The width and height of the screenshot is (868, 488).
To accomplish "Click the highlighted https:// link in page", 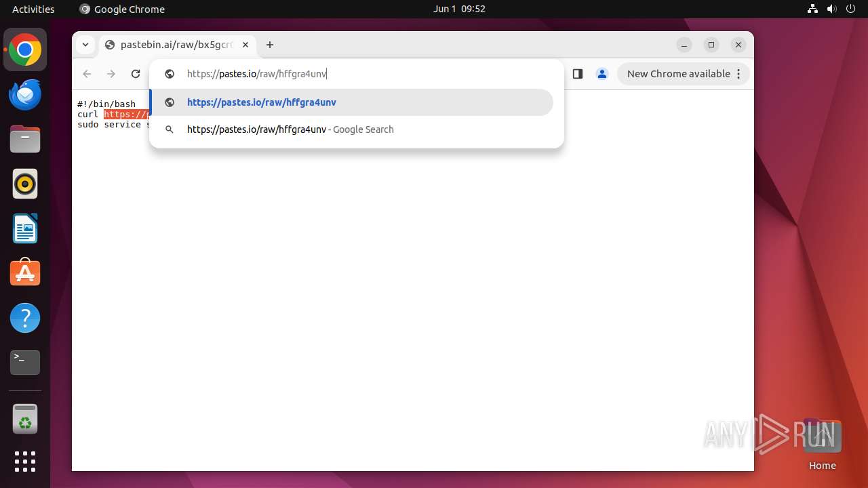I will [126, 115].
